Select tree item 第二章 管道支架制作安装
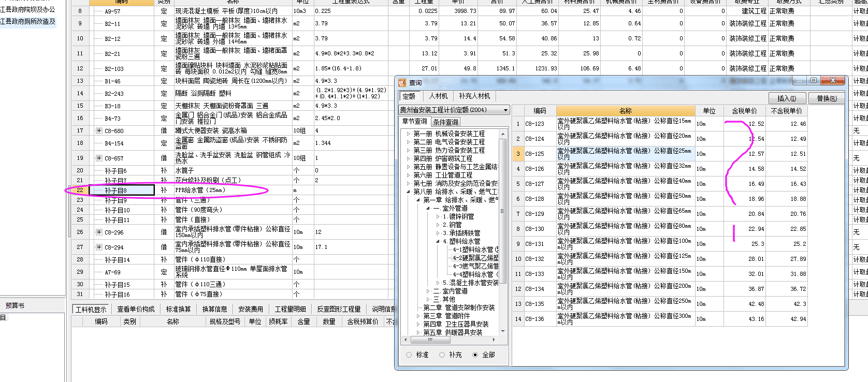This screenshot has height=382, width=868. (459, 307)
